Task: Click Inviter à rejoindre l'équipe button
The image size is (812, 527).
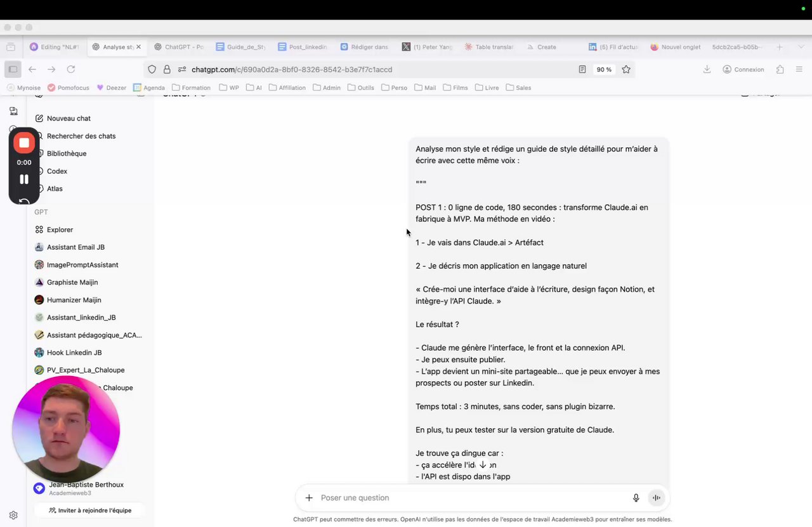Action: tap(89, 510)
